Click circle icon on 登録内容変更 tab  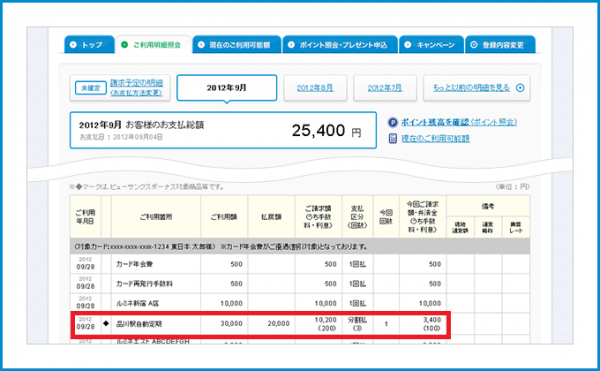tap(474, 44)
